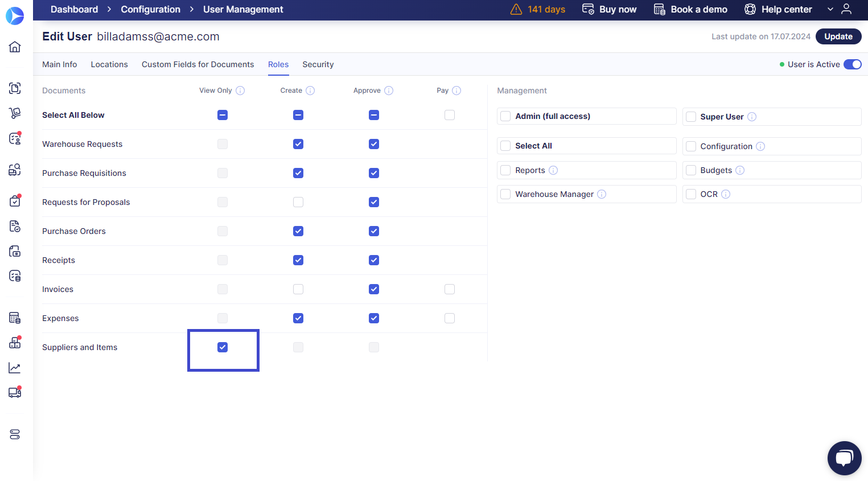868x481 pixels.
Task: Go to Dashboard breadcrumb
Action: point(75,9)
